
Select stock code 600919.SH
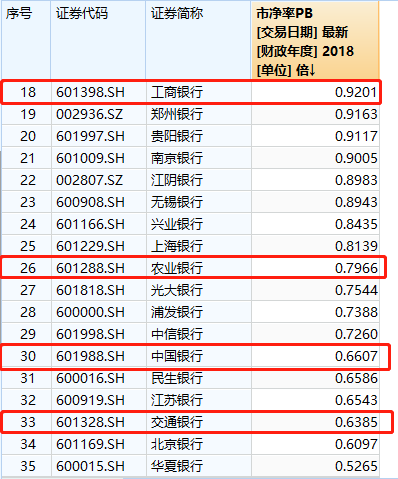(x=90, y=400)
